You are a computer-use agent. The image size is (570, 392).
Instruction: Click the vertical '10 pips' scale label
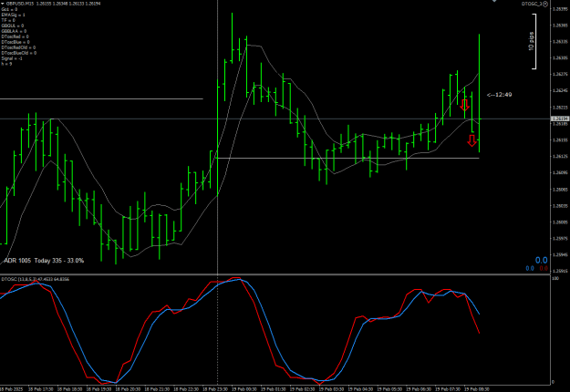point(531,41)
